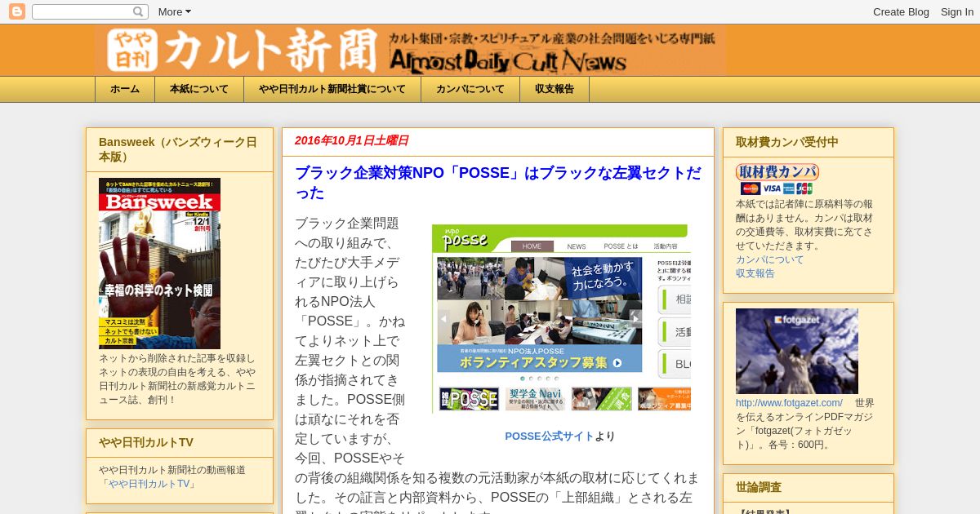Image resolution: width=980 pixels, height=514 pixels.
Task: Click the カルト新聞 header banner image
Action: coord(410,51)
